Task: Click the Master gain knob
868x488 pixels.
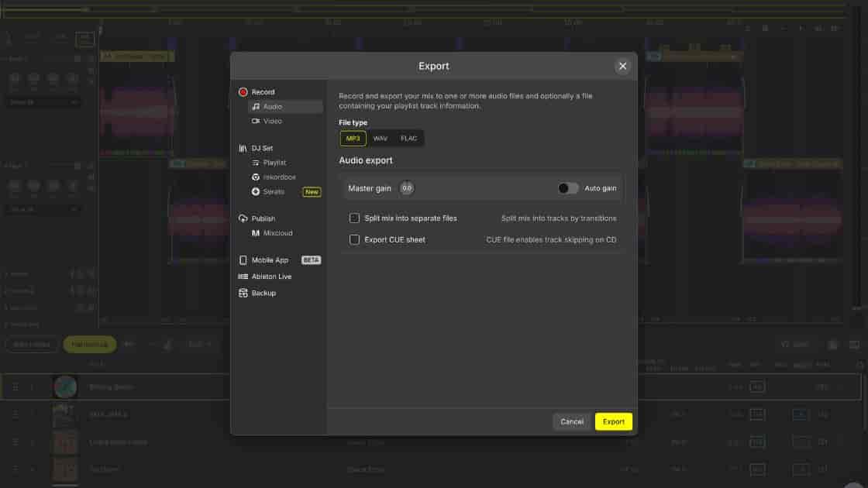Action: 407,188
